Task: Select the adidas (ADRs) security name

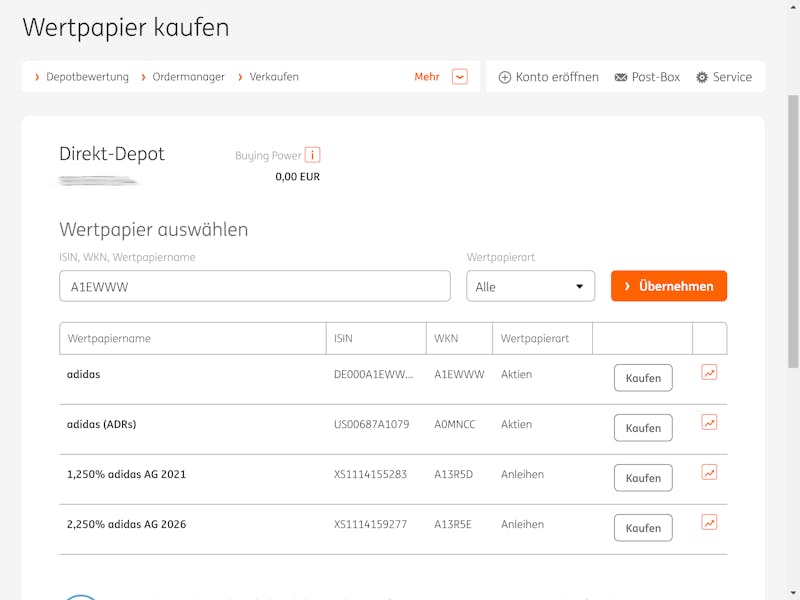Action: click(x=102, y=424)
